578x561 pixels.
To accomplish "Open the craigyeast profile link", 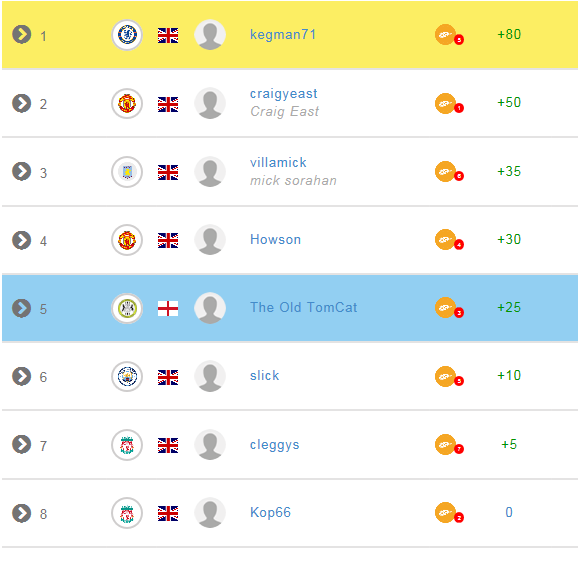I will (283, 94).
